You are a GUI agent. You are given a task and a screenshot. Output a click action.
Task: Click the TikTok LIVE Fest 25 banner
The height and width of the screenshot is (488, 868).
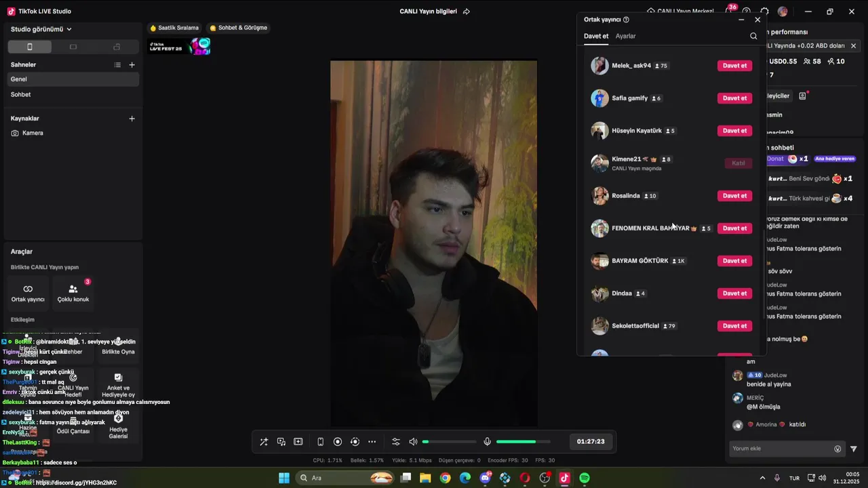point(180,46)
